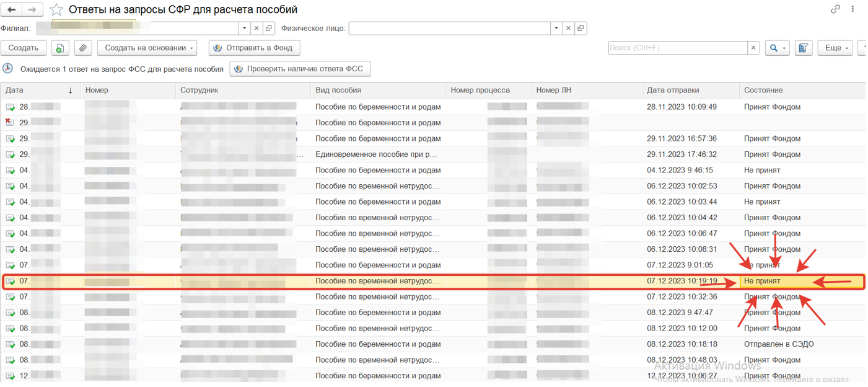Open the magnifier search options dropdown
Viewport: 868px width, 387px height.
777,48
